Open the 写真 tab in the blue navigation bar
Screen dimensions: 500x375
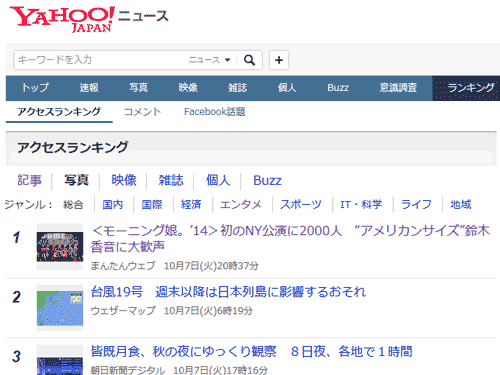pos(138,88)
